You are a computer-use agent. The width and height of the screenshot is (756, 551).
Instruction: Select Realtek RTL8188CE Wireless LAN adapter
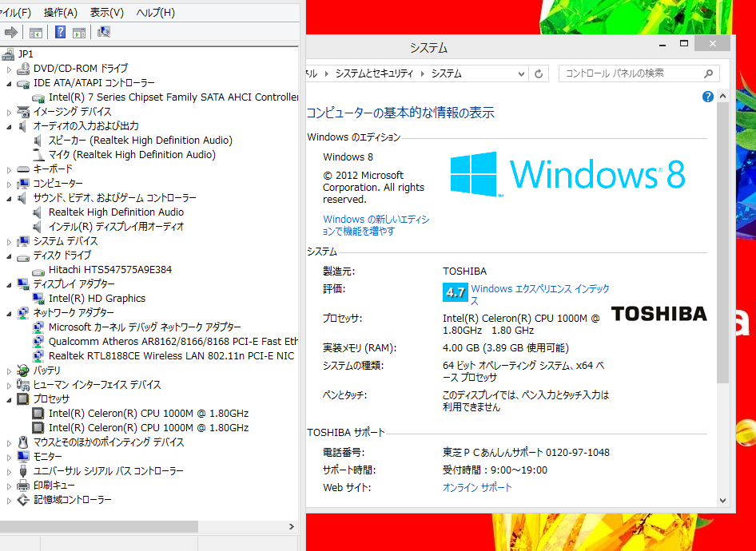[171, 356]
